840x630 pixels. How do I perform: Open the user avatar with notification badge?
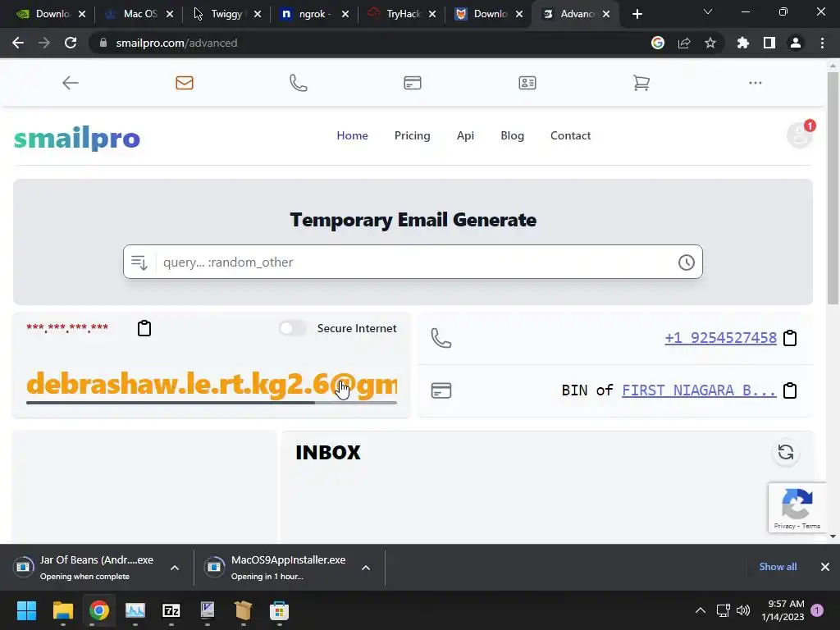tap(800, 135)
